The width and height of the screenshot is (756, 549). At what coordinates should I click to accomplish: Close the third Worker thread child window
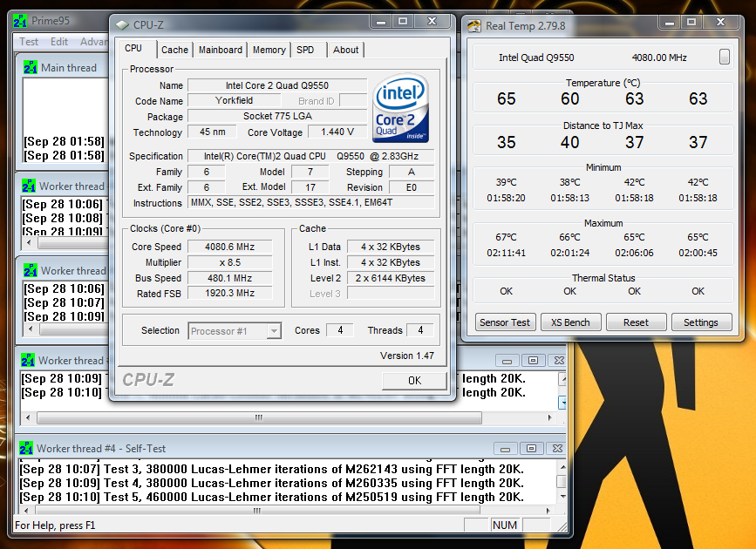click(559, 361)
